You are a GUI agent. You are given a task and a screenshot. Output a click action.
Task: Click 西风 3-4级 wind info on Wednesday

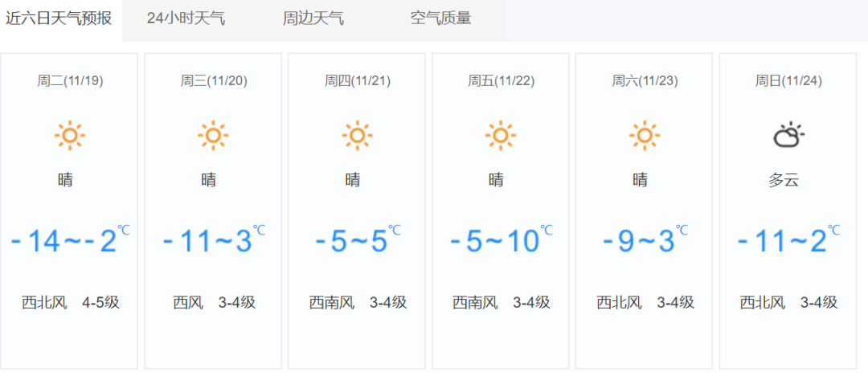[x=214, y=303]
